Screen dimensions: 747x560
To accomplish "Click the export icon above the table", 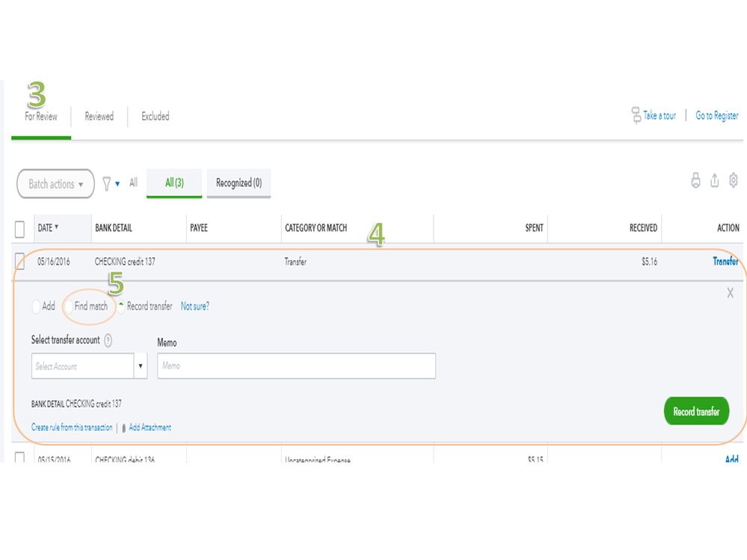I will [714, 180].
